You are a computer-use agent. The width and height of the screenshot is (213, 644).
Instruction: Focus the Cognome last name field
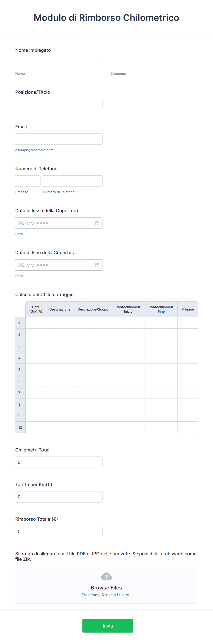154,63
